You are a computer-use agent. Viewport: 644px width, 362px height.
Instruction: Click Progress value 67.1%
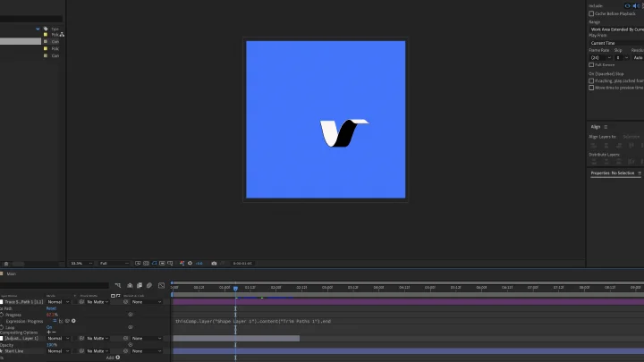coord(52,315)
